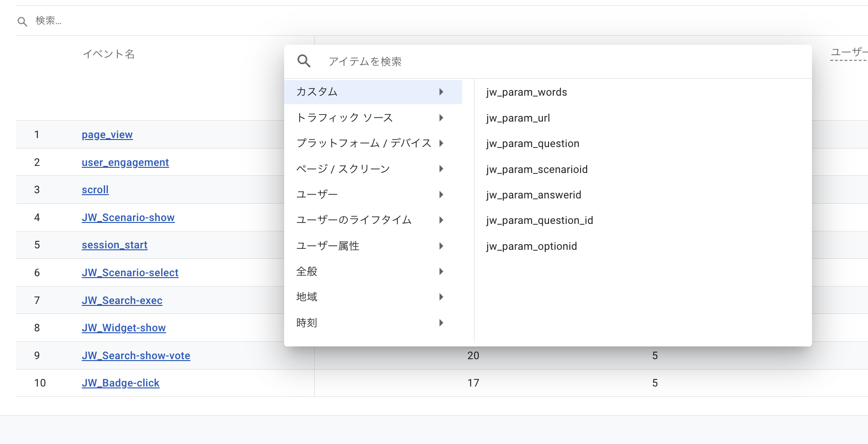Choose jw_param_optionid dimension

pos(532,247)
